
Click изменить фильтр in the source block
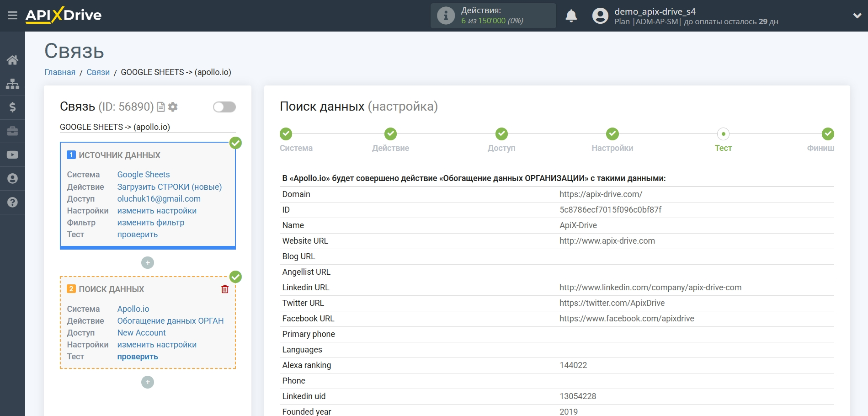pyautogui.click(x=151, y=222)
